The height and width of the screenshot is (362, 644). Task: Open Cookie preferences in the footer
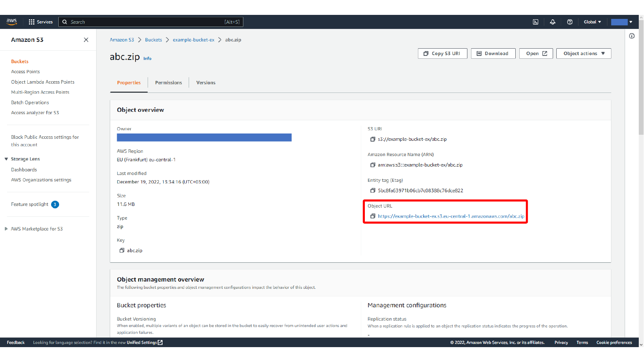tap(614, 343)
